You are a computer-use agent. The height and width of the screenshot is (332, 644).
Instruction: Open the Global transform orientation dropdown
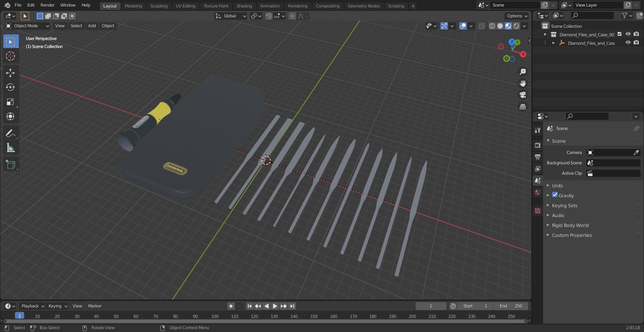[x=231, y=16]
